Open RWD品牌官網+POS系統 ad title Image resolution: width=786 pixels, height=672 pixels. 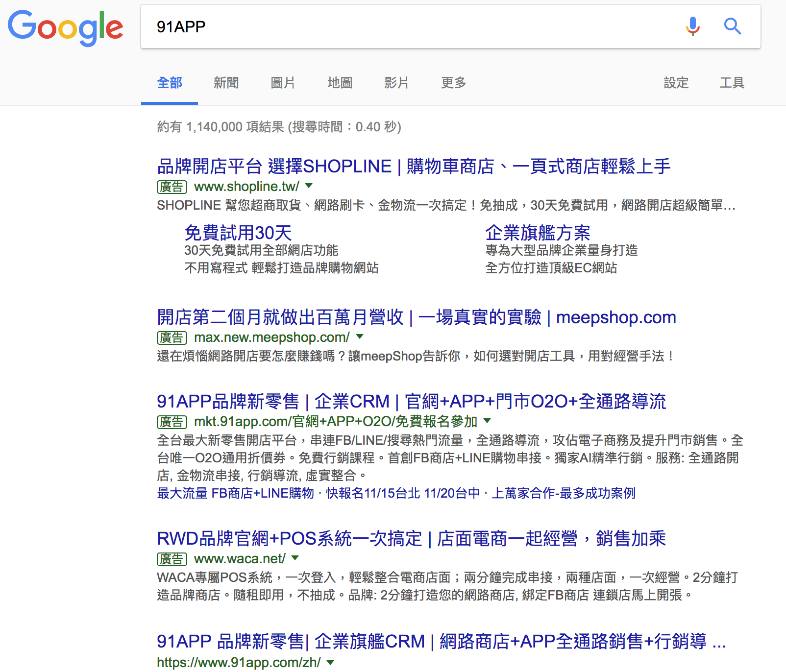coord(412,539)
